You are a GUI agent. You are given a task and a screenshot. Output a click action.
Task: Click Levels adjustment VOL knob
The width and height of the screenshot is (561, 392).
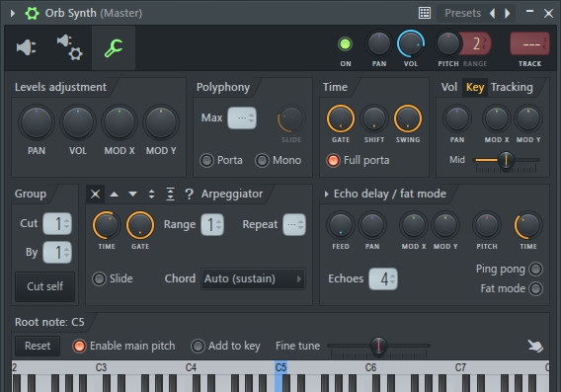click(x=78, y=122)
